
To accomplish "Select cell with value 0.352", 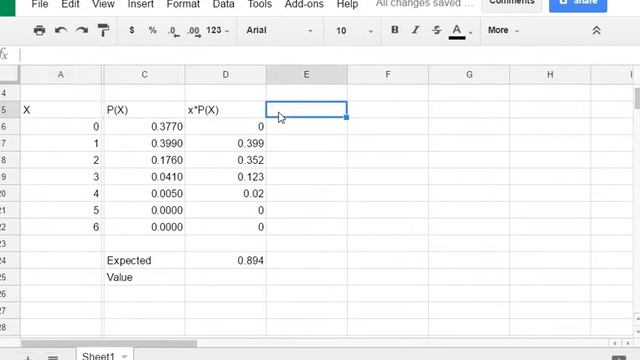I will click(x=225, y=160).
